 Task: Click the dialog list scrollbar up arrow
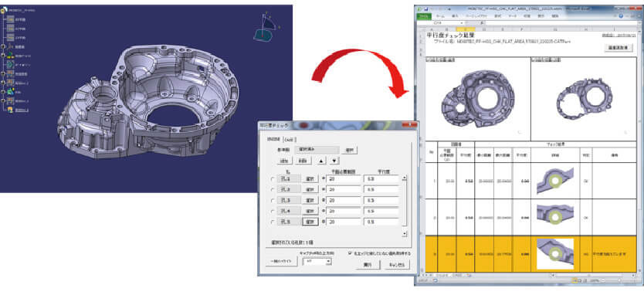coord(405,178)
